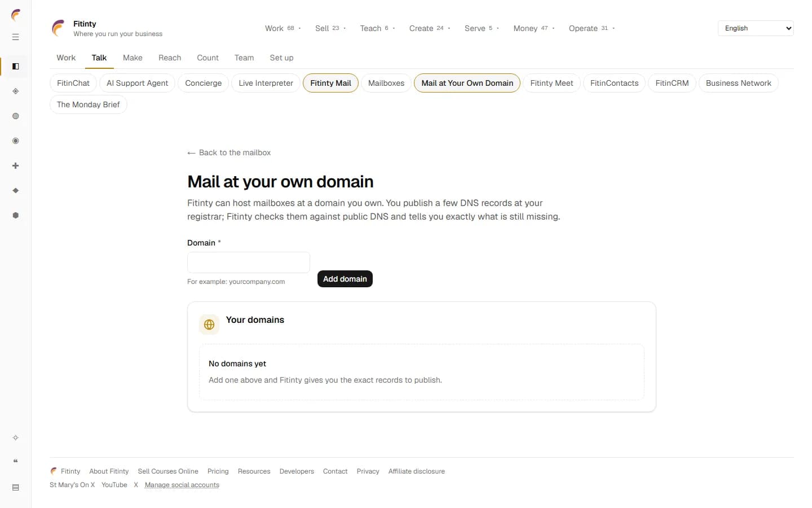
Task: Expand the Create 24 top menu
Action: pyautogui.click(x=430, y=28)
